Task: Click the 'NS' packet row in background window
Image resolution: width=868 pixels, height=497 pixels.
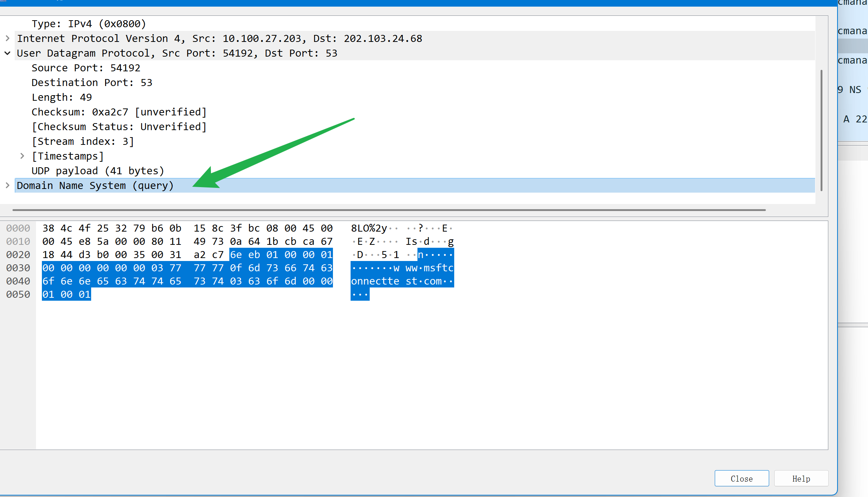Action: pyautogui.click(x=853, y=90)
